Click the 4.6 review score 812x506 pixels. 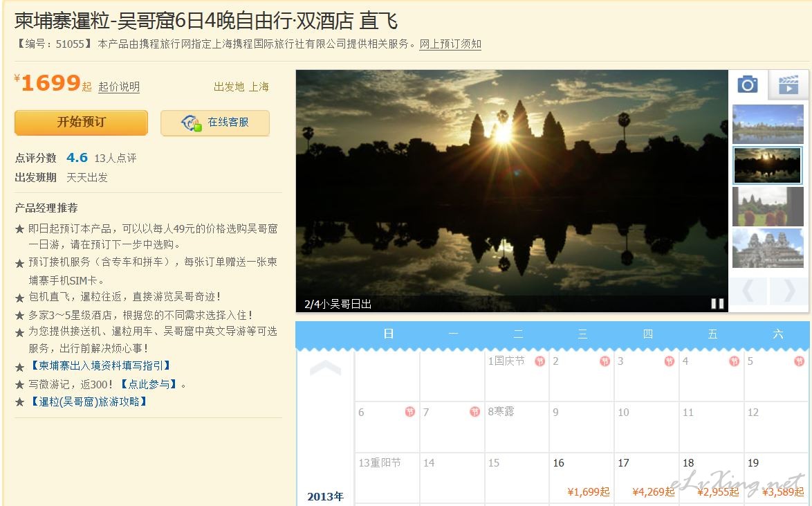[x=77, y=158]
